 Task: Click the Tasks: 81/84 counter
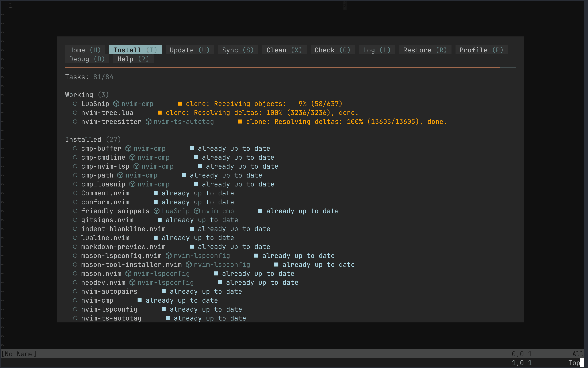(89, 77)
